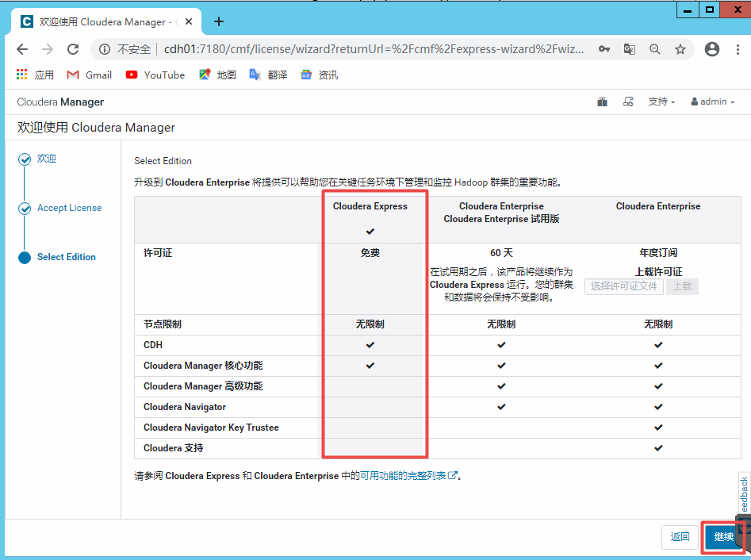Click the address bar URL

click(374, 49)
